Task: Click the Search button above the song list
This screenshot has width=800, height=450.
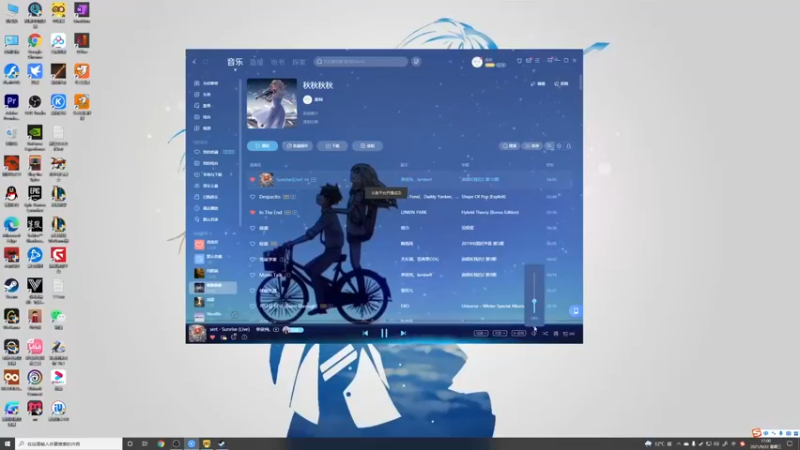Action: click(x=509, y=146)
